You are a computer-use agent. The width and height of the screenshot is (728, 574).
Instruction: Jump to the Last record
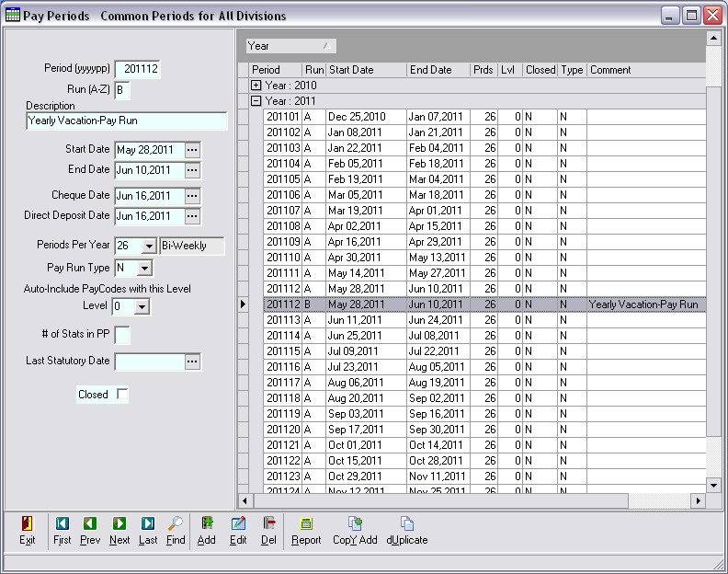tap(148, 530)
